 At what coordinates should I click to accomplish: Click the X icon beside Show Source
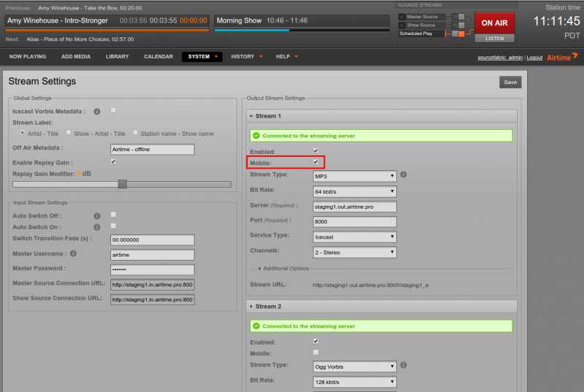click(402, 25)
